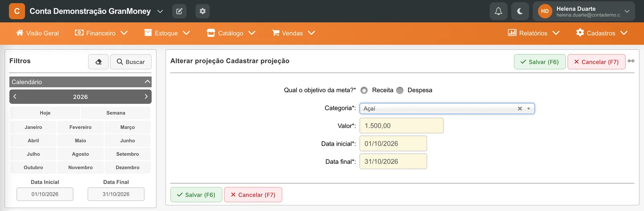Pick Dezembro in the calendar
Image resolution: width=644 pixels, height=211 pixels.
coord(128,168)
